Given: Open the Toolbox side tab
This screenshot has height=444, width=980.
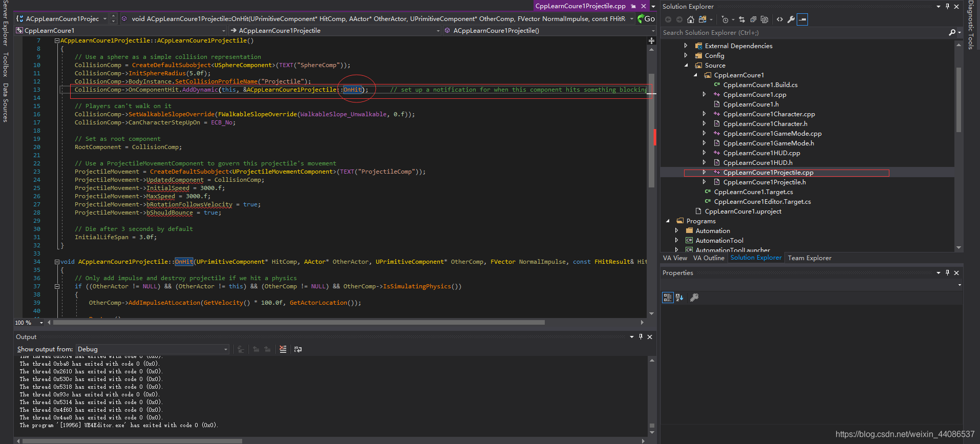Looking at the screenshot, I should (6, 65).
